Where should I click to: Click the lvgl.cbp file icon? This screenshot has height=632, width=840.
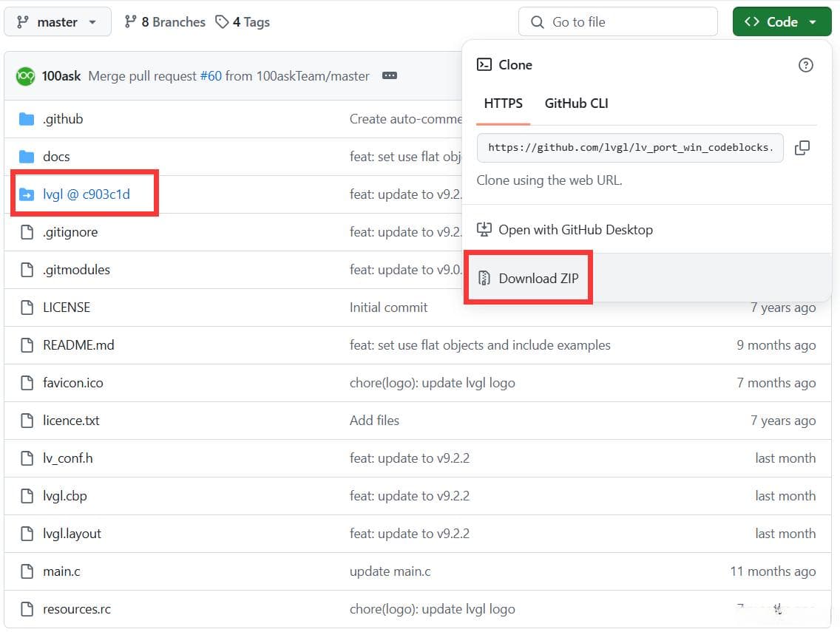[x=27, y=496]
